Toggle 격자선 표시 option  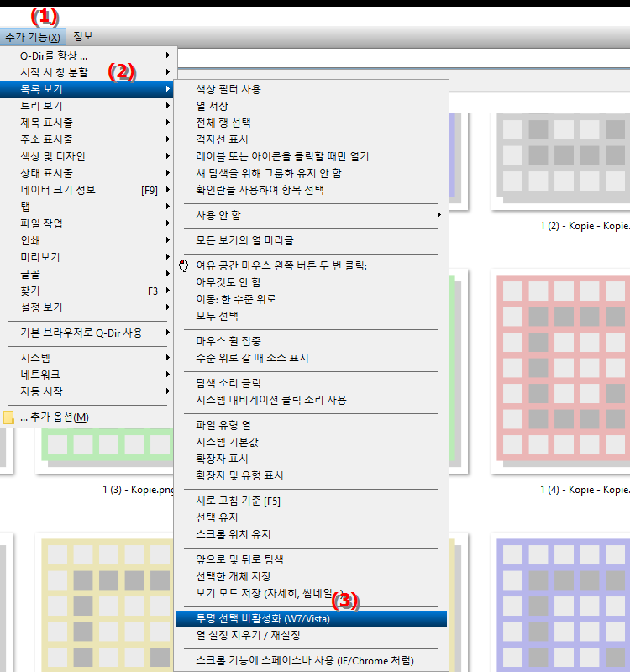(x=311, y=139)
